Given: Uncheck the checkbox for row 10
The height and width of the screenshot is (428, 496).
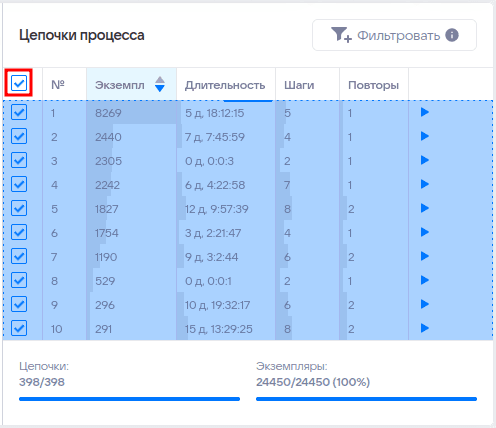Looking at the screenshot, I should click(19, 328).
